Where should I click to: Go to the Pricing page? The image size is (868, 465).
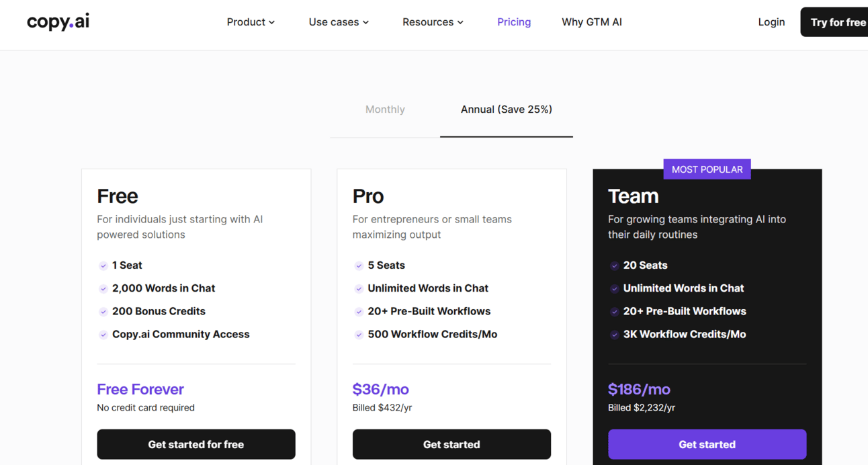[514, 22]
